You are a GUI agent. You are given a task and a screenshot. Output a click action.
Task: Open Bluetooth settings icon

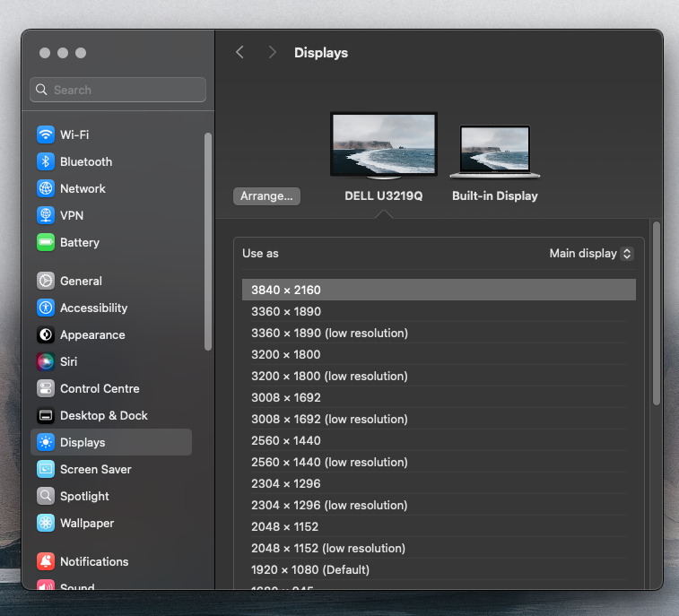46,161
